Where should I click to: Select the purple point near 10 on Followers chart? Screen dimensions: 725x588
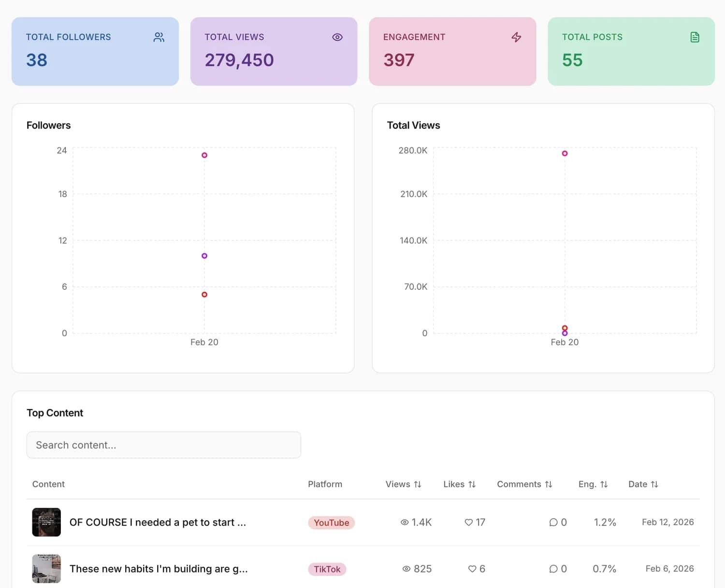(204, 256)
